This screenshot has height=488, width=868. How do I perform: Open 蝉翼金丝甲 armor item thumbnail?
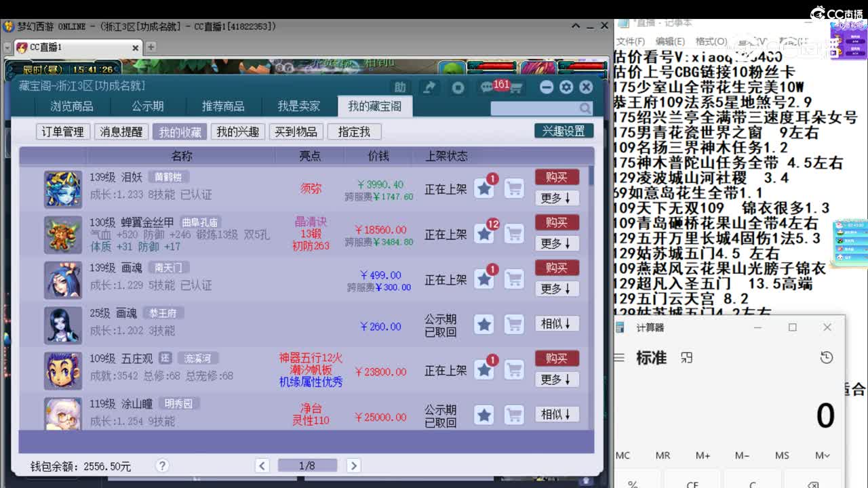tap(63, 235)
